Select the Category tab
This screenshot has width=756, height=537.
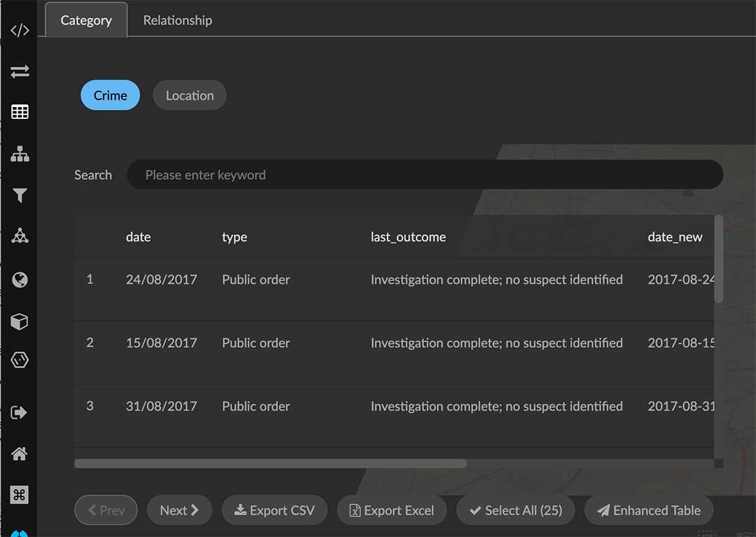click(86, 20)
